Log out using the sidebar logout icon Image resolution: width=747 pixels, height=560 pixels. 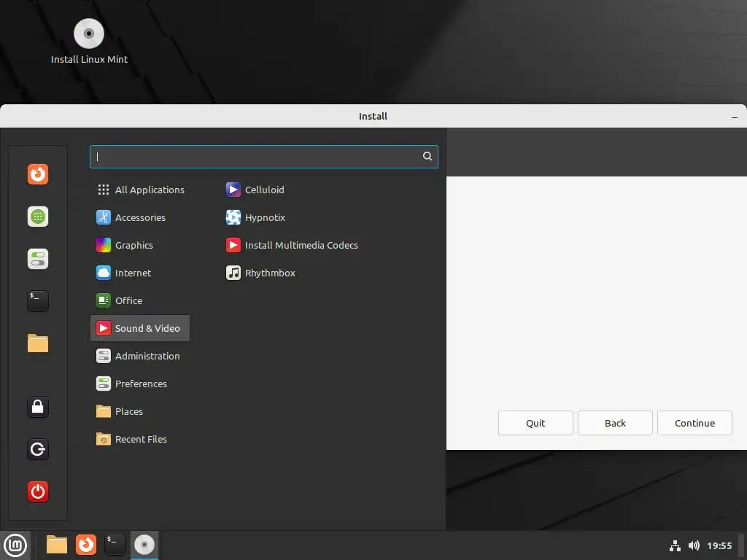(38, 449)
